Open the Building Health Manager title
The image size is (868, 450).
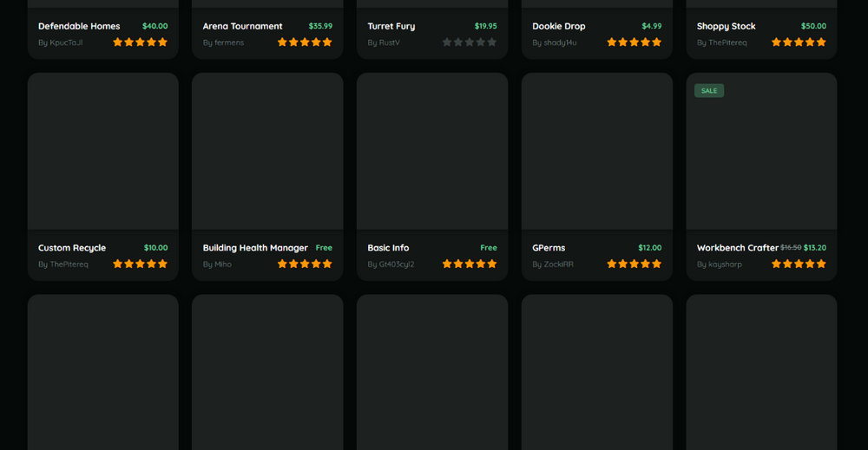[x=255, y=248]
